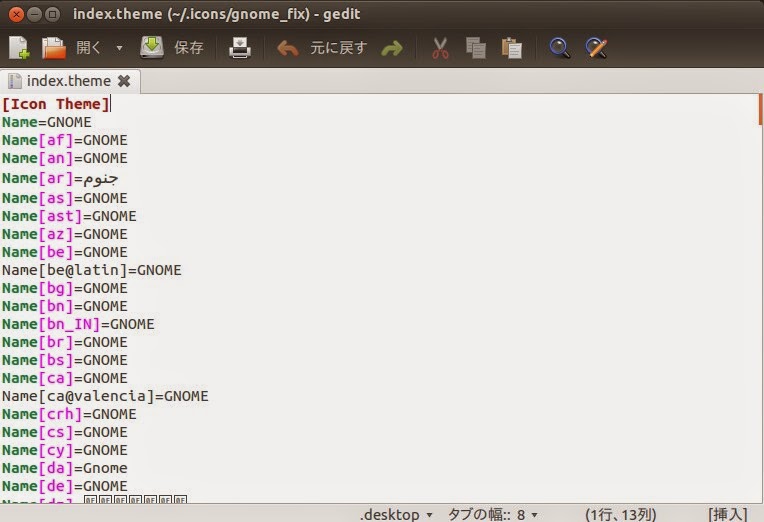Click the save disk icon
The height and width of the screenshot is (522, 764).
tap(152, 47)
